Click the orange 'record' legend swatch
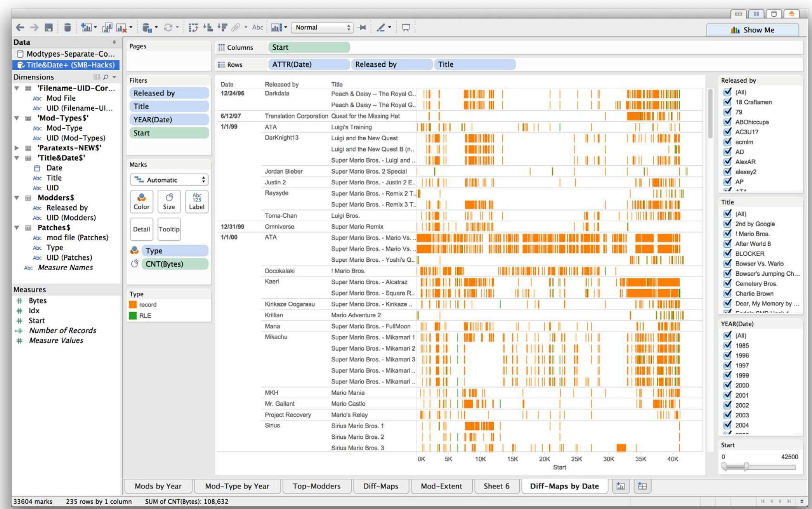Screen dimensions: 812x509 coord(133,305)
